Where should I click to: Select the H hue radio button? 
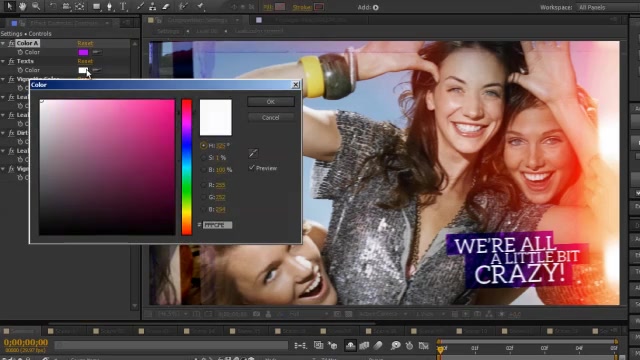(203, 145)
